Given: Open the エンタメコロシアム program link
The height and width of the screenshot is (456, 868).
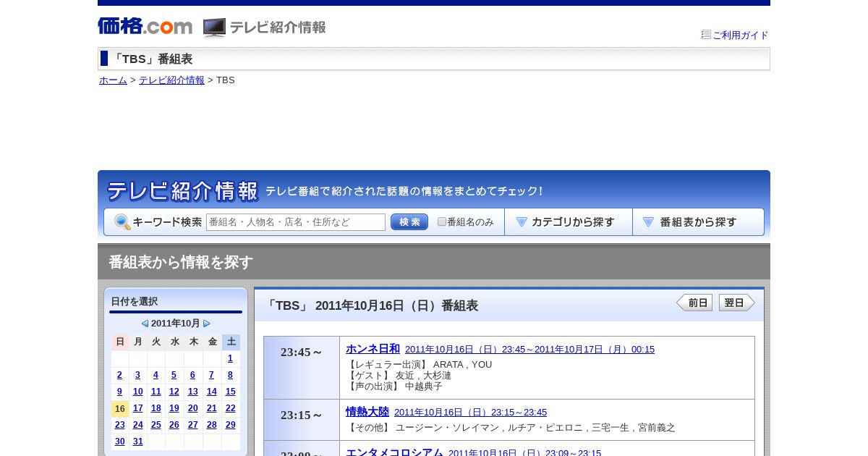Looking at the screenshot, I should (x=394, y=452).
